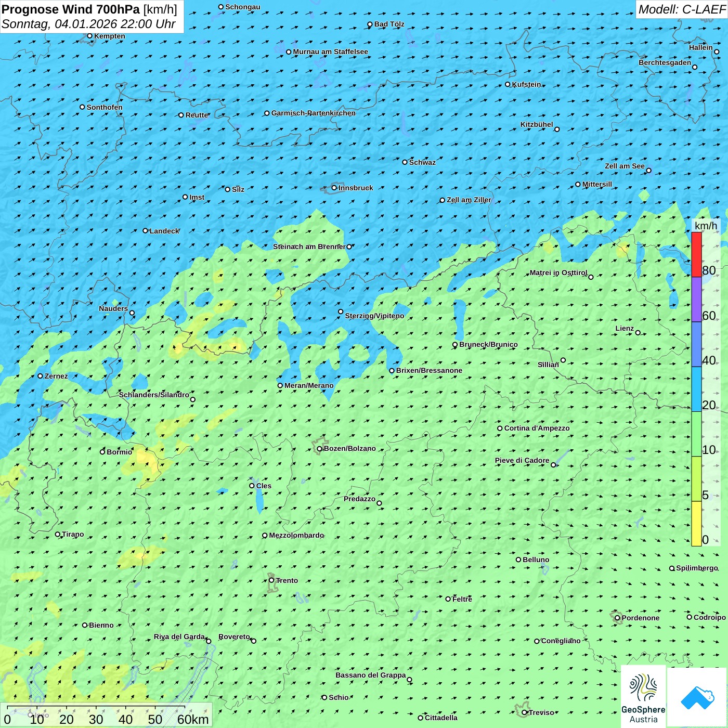Click the 'km/h' legend heading
Screen dimensions: 728x728
tap(706, 226)
